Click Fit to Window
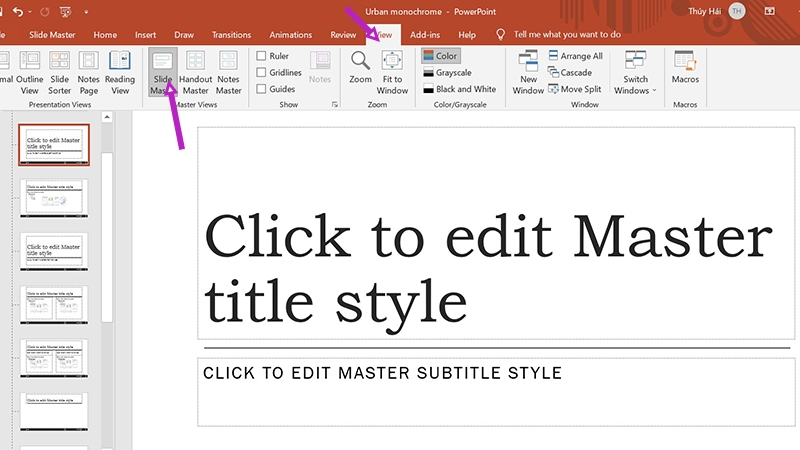Viewport: 800px width, 450px height. pos(392,73)
